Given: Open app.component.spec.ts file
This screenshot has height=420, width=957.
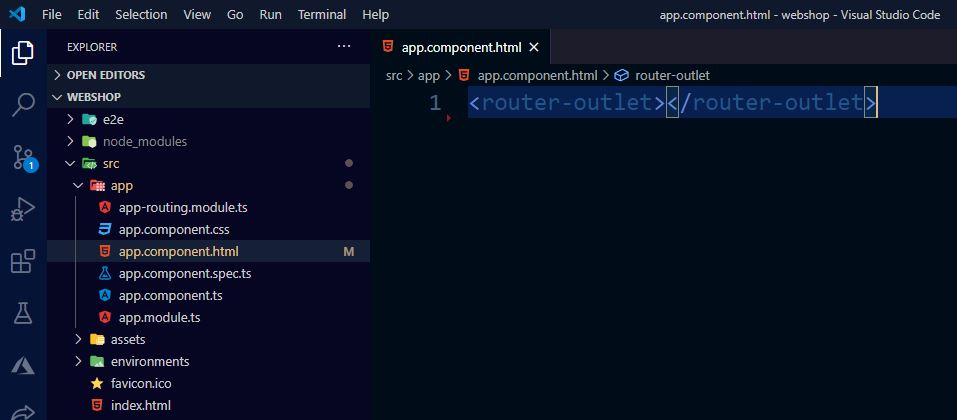Looking at the screenshot, I should [185, 273].
